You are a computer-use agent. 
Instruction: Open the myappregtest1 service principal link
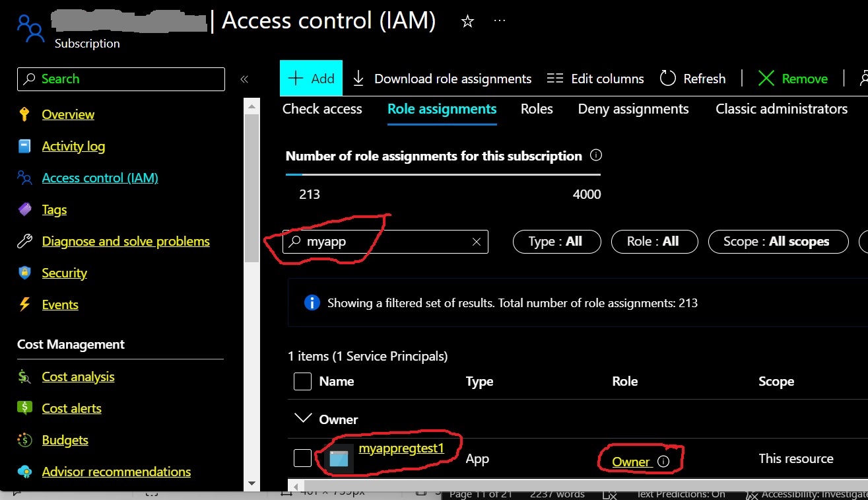coord(401,448)
